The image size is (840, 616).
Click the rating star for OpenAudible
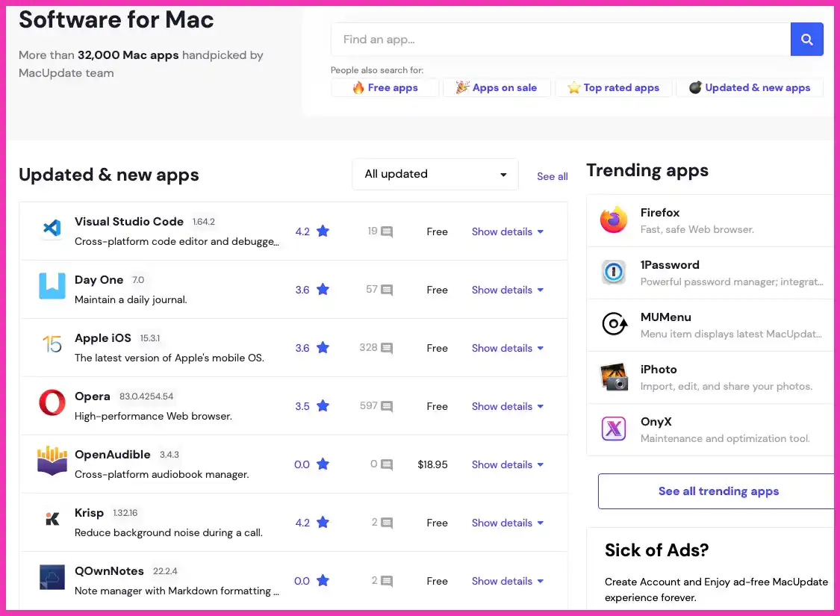[323, 464]
